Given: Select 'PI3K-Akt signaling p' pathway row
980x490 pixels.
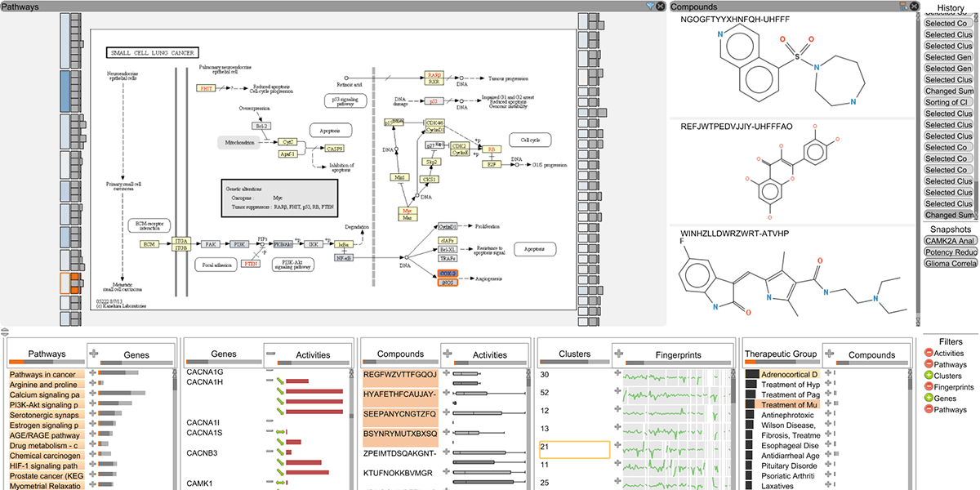Looking at the screenshot, I should [x=47, y=405].
